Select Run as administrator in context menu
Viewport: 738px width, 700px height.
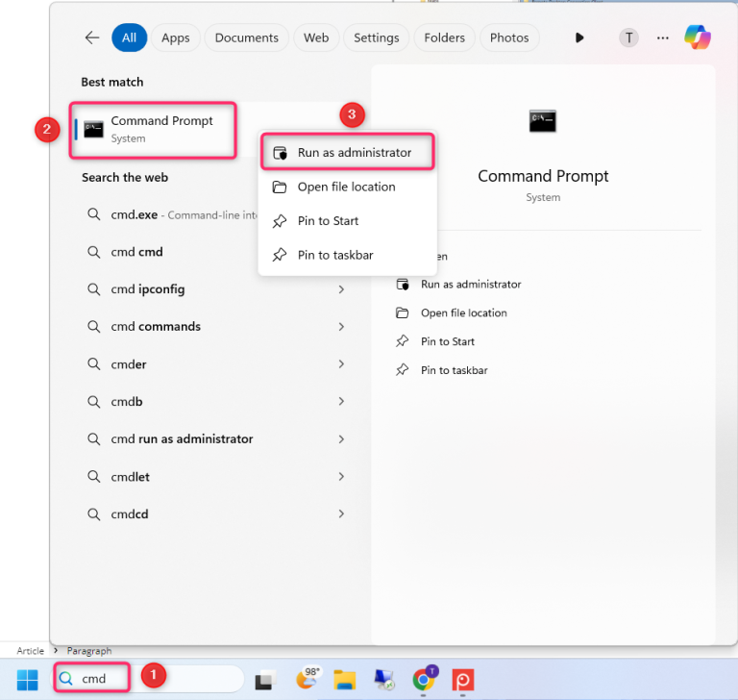pos(354,153)
